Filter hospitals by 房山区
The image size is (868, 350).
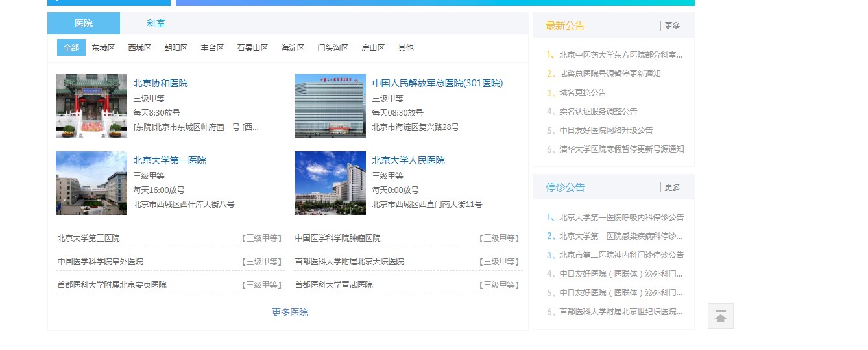click(373, 47)
